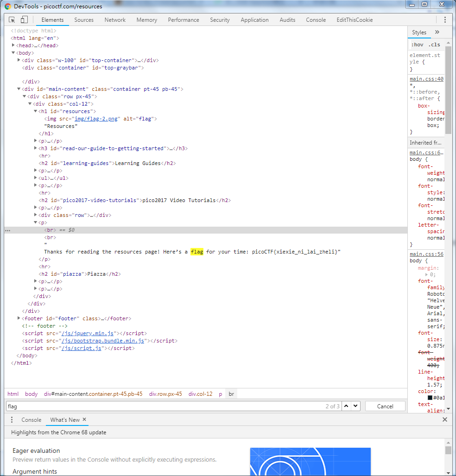Open the Performance tab
The width and height of the screenshot is (456, 476).
184,20
